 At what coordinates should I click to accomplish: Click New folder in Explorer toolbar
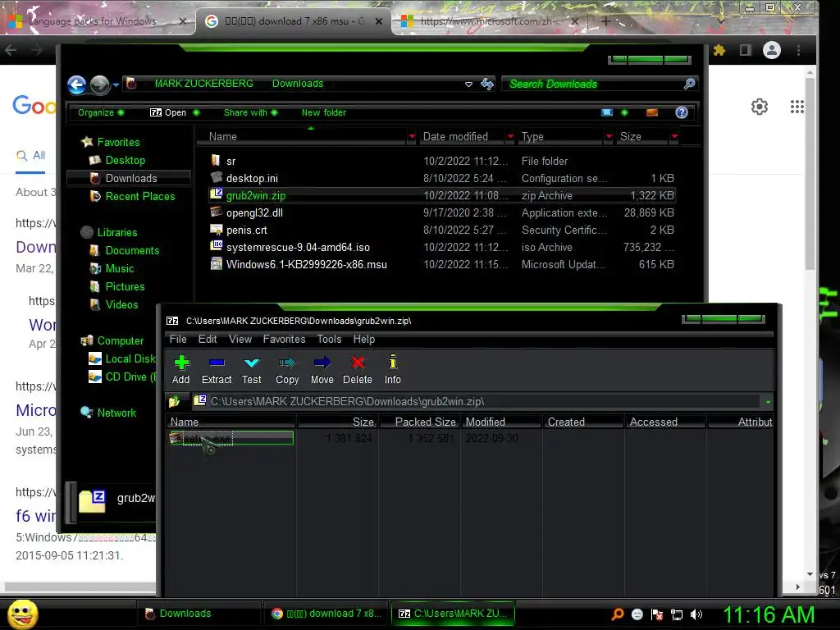tap(323, 112)
